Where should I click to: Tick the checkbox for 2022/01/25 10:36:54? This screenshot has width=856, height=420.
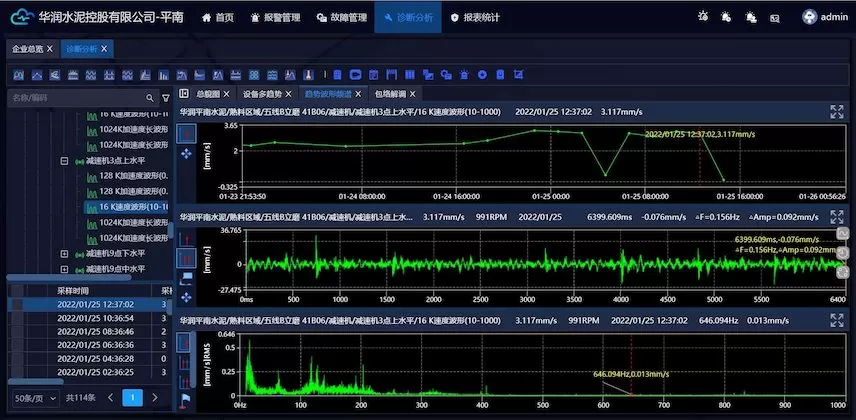17,318
